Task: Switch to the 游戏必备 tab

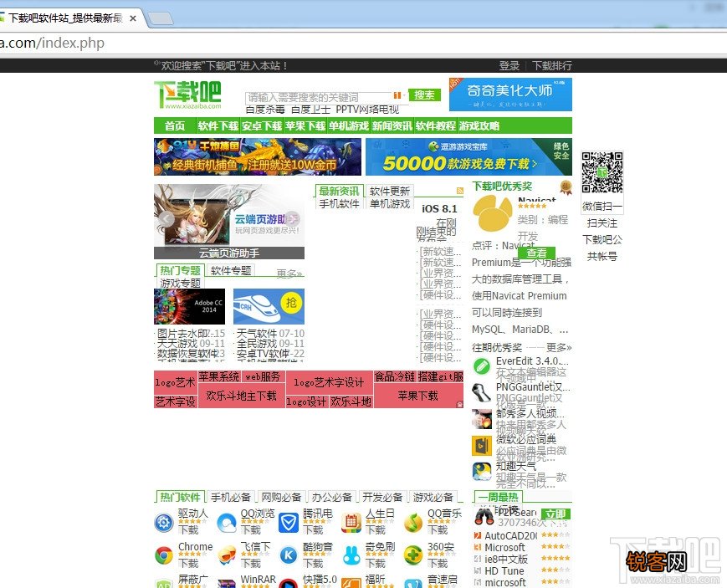Action: pos(433,497)
